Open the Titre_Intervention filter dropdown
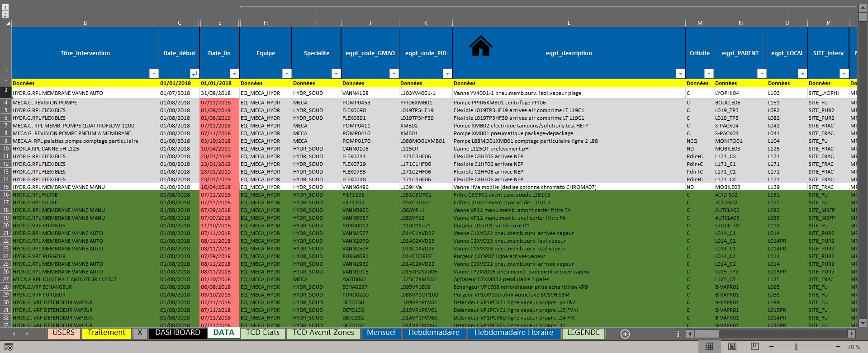The height and width of the screenshot is (353, 868). click(154, 74)
